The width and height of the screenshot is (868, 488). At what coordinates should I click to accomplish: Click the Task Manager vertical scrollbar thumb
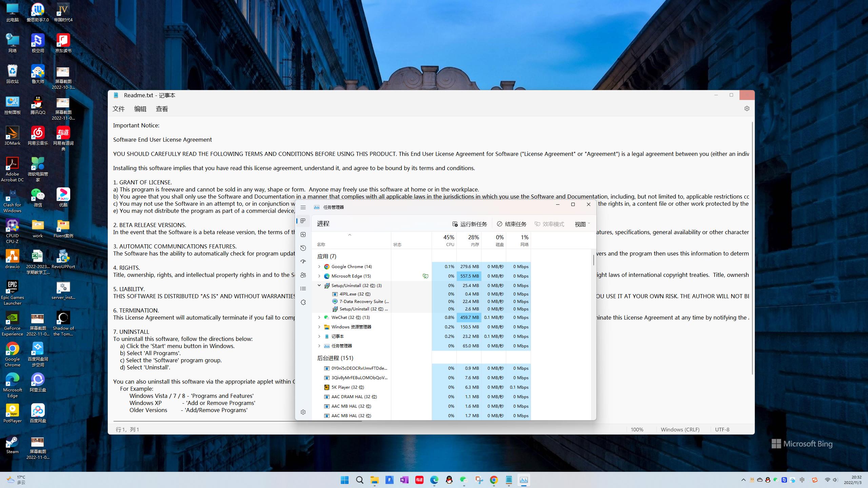pyautogui.click(x=593, y=260)
